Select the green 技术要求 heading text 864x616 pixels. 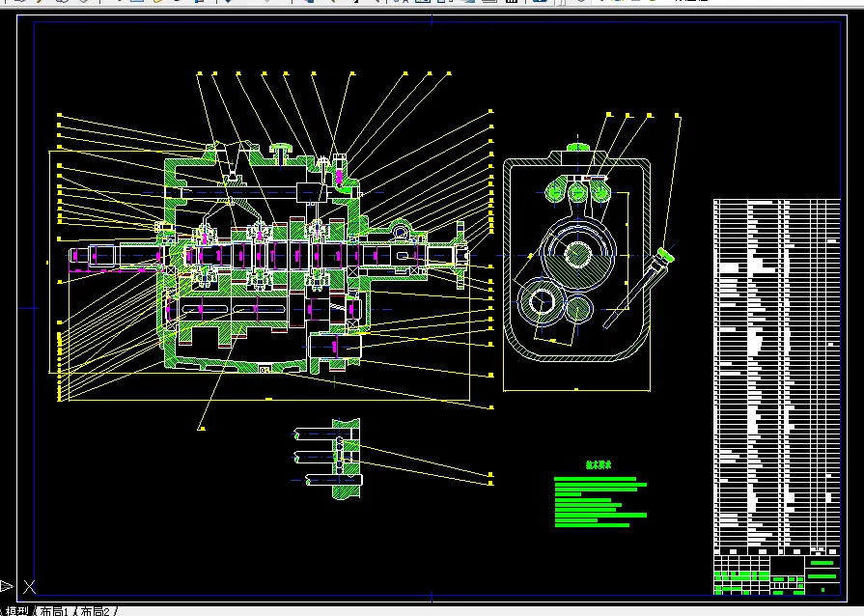pyautogui.click(x=599, y=465)
